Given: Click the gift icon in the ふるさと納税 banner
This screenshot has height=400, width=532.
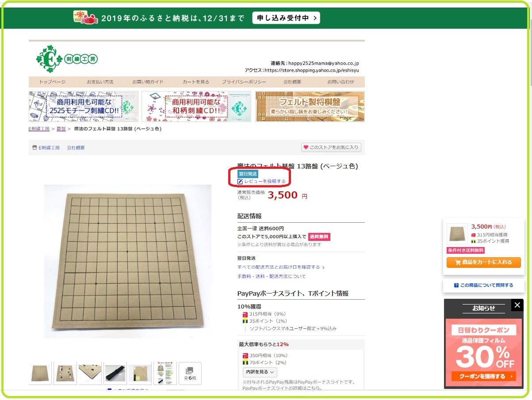Looking at the screenshot, I should 85,18.
